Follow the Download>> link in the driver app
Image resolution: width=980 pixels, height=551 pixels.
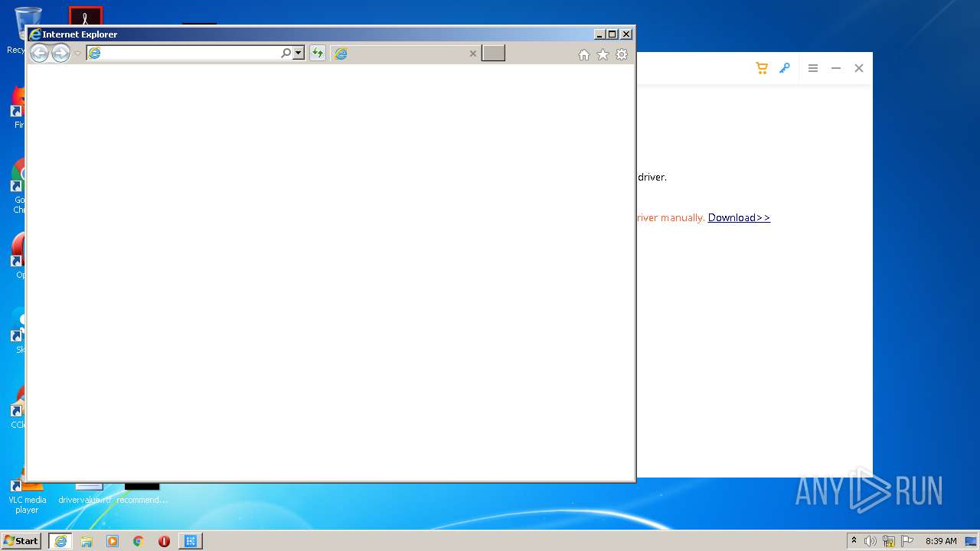click(739, 217)
